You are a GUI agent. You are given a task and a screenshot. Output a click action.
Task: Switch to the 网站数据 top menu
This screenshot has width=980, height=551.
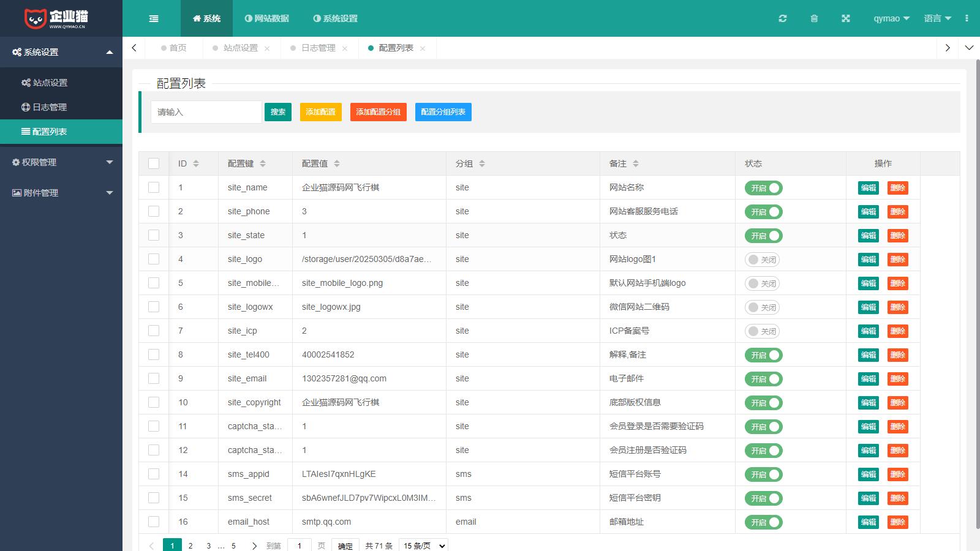pyautogui.click(x=267, y=18)
